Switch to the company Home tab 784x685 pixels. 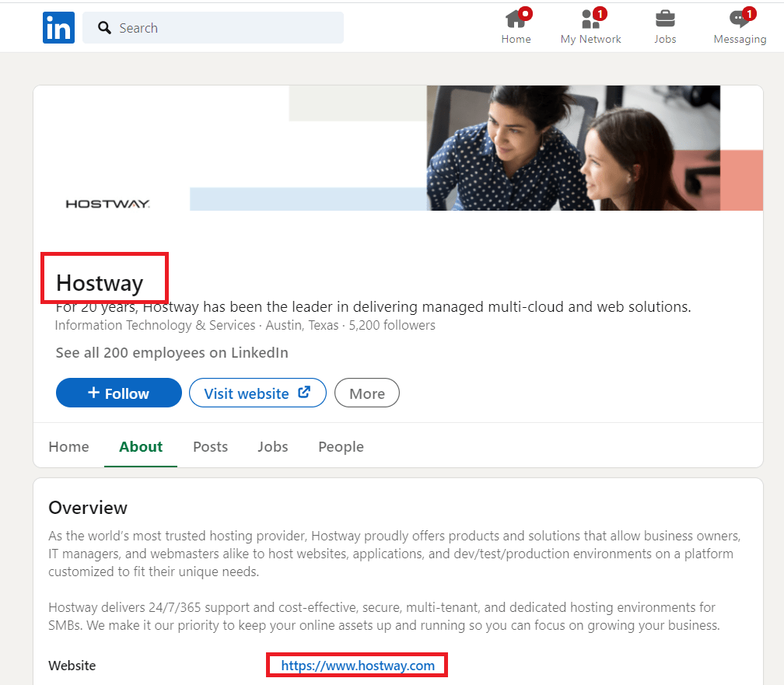pos(69,446)
